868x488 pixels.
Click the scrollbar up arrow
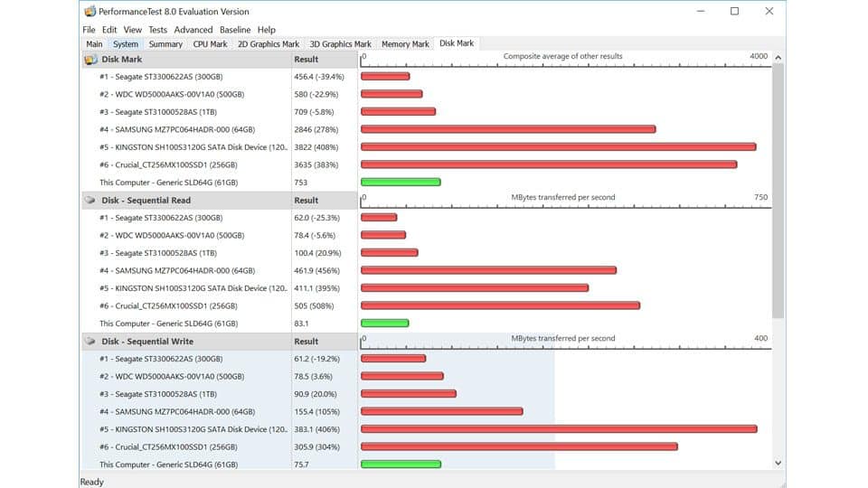[778, 58]
